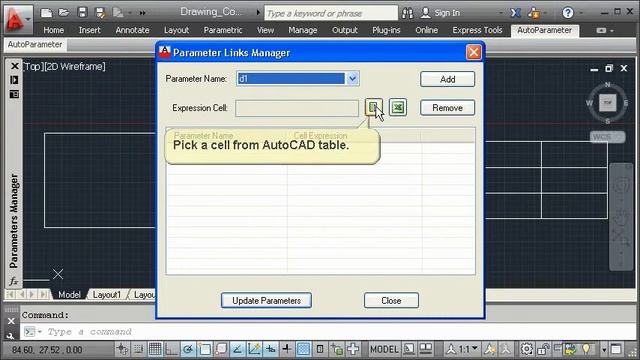Click the Update Parameters button
This screenshot has width=640, height=360.
pyautogui.click(x=266, y=300)
